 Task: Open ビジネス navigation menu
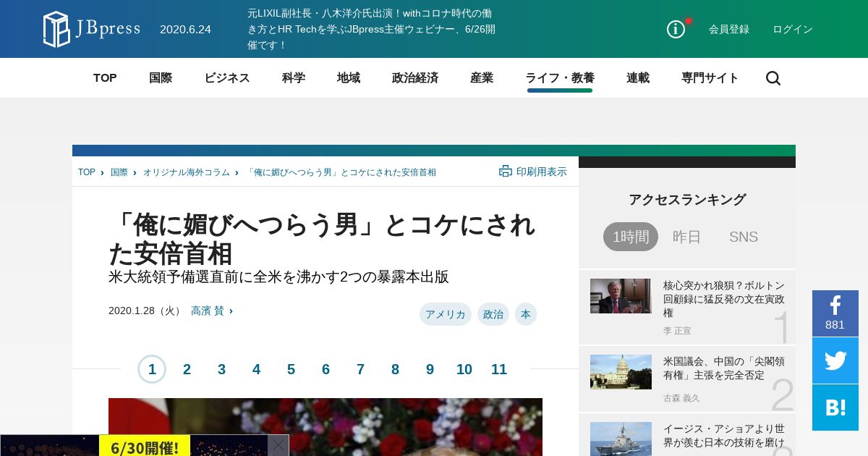227,78
